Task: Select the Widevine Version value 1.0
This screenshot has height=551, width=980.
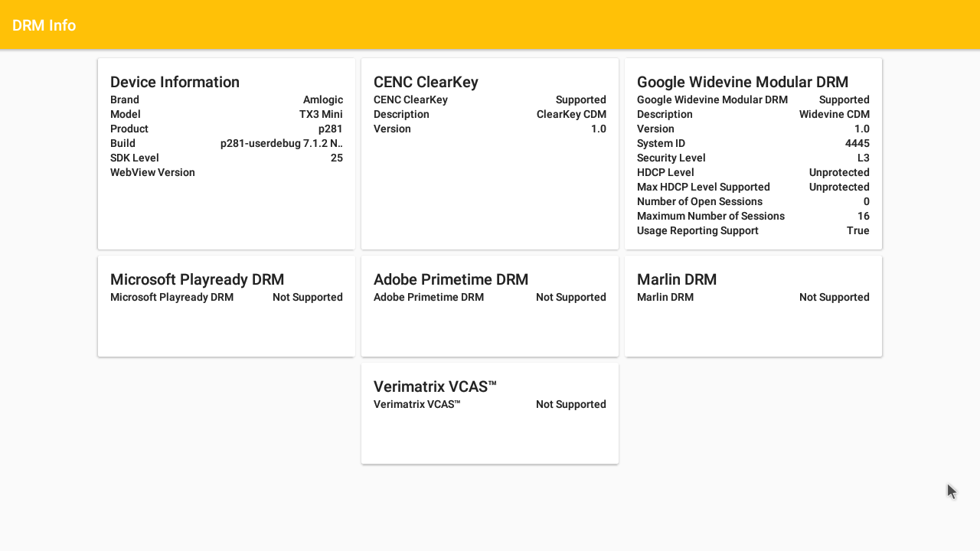Action: [862, 129]
